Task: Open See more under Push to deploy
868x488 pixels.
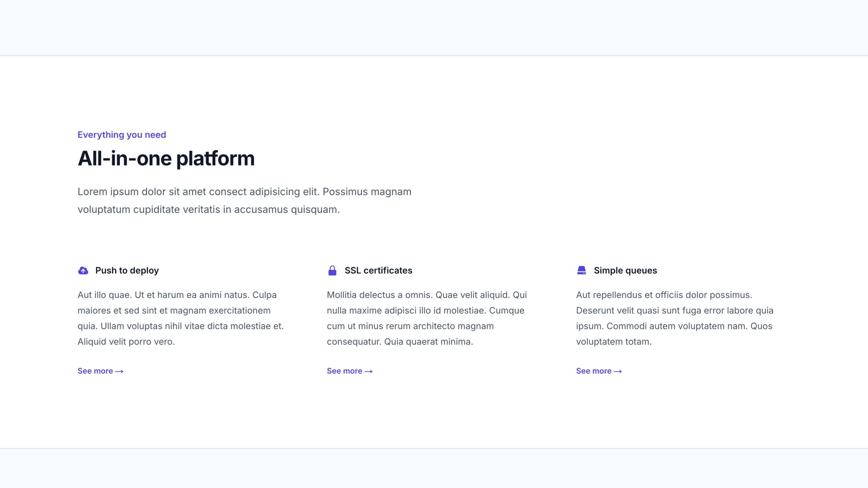Action: tap(100, 371)
